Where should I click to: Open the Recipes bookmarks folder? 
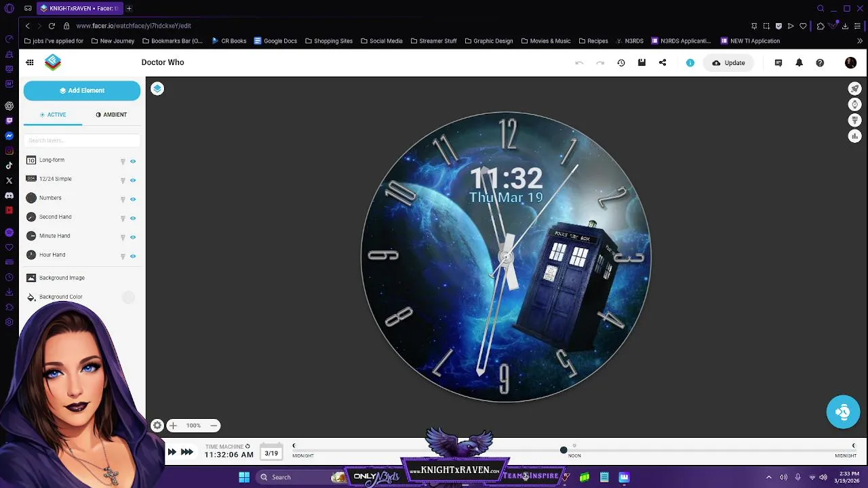[x=593, y=41]
